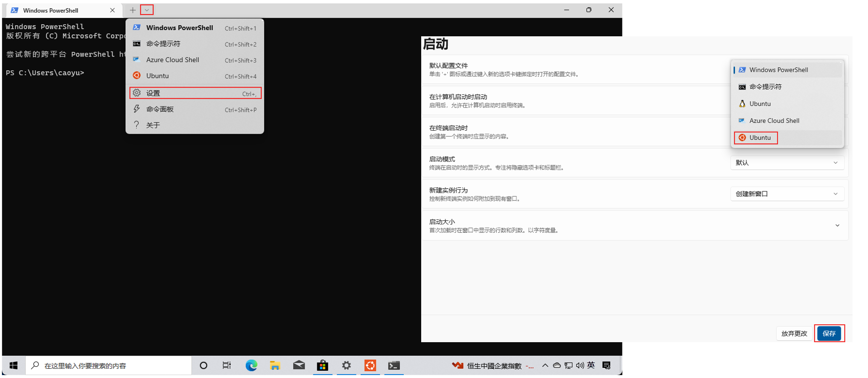
Task: Open a new tab with the plus icon
Action: coord(132,10)
